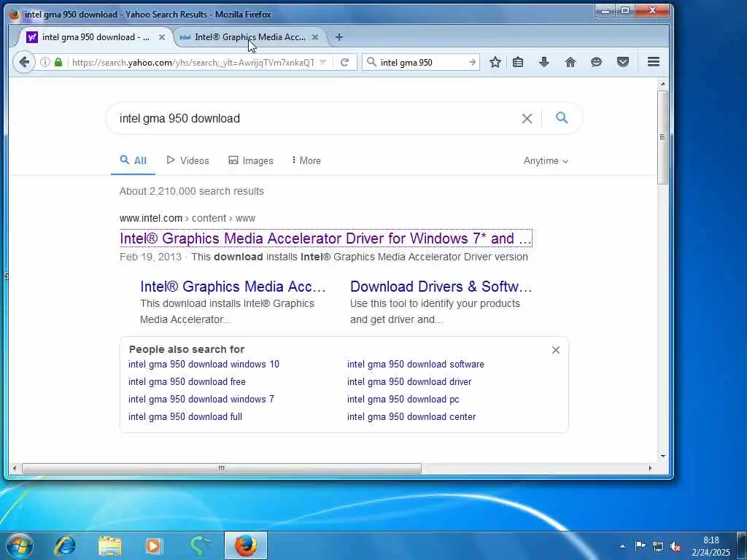Click the horizontal scrollbar thumb
747x560 pixels.
click(221, 469)
